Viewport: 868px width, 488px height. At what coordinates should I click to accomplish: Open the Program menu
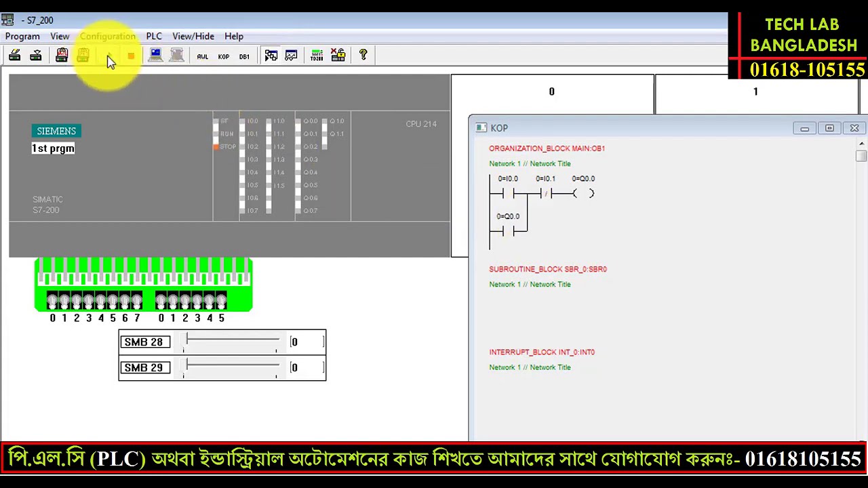tap(22, 36)
